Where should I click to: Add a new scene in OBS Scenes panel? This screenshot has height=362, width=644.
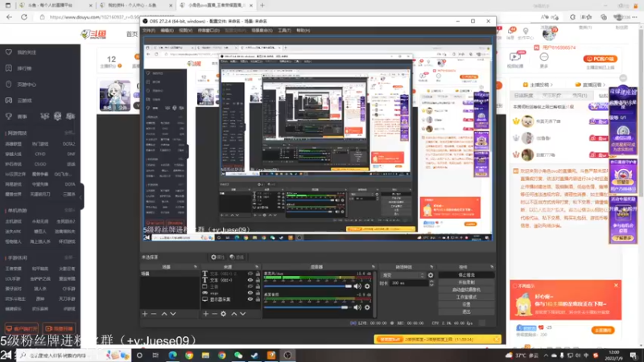(x=145, y=314)
